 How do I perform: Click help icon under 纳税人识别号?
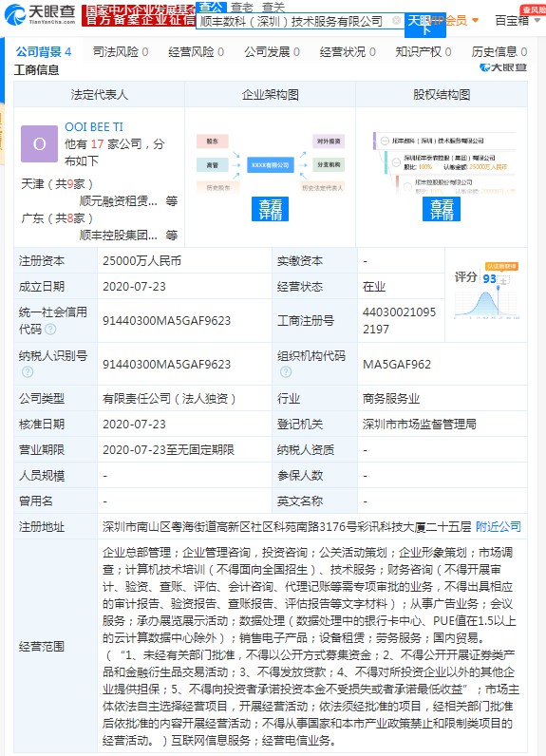click(x=28, y=371)
